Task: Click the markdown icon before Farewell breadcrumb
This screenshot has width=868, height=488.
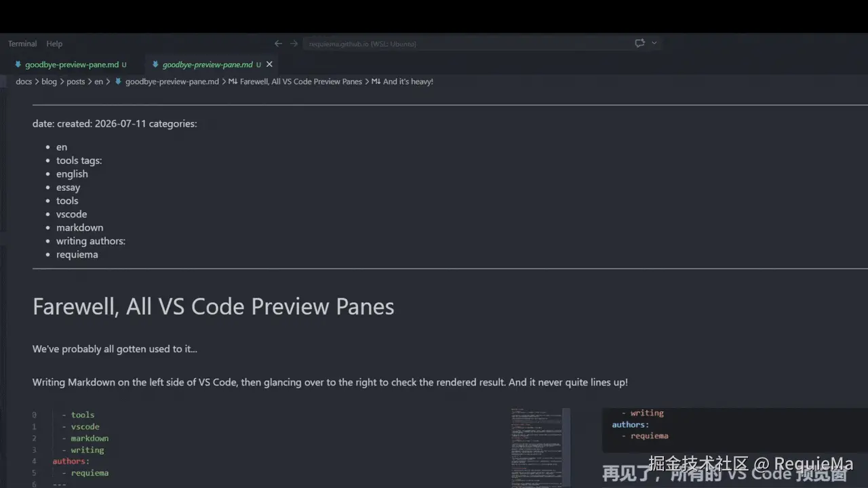Action: point(233,81)
